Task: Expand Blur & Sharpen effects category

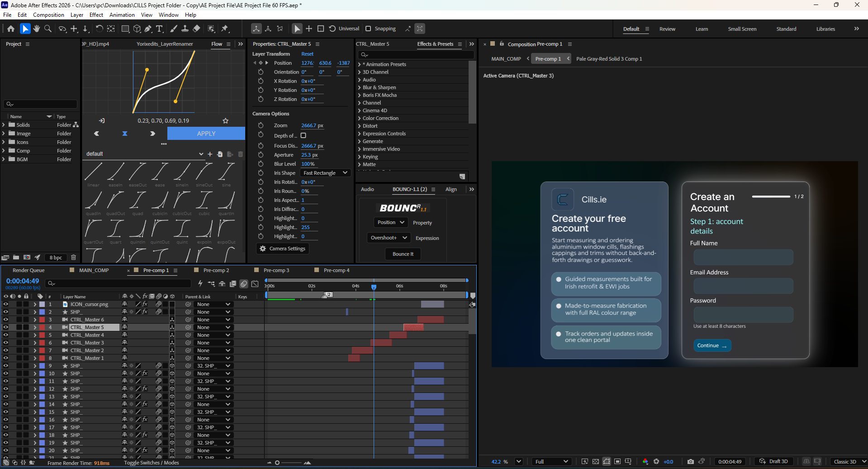Action: [359, 87]
